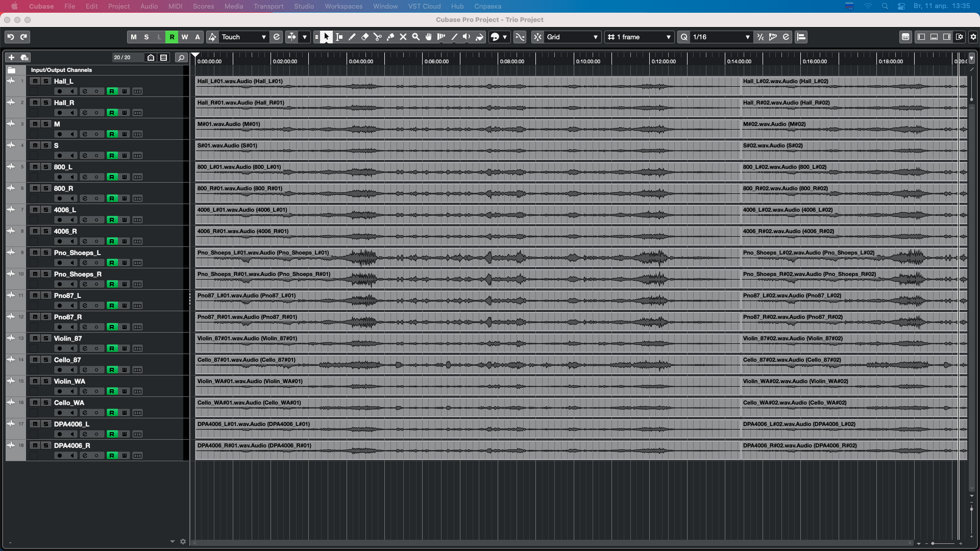The height and width of the screenshot is (551, 980).
Task: Open the Grid snap type dropdown
Action: click(x=572, y=37)
